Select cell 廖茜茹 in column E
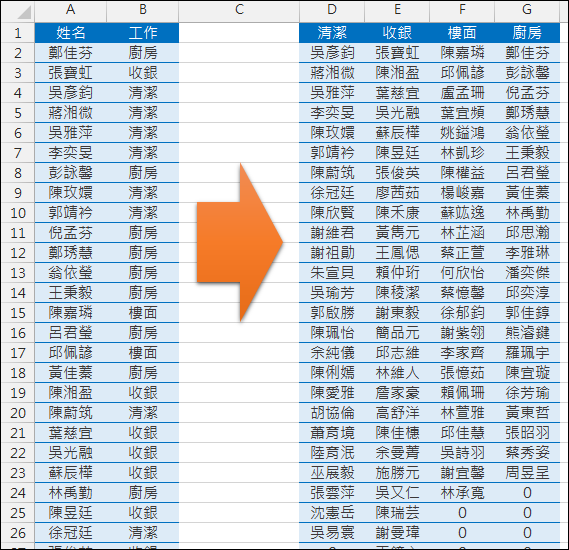 point(397,193)
